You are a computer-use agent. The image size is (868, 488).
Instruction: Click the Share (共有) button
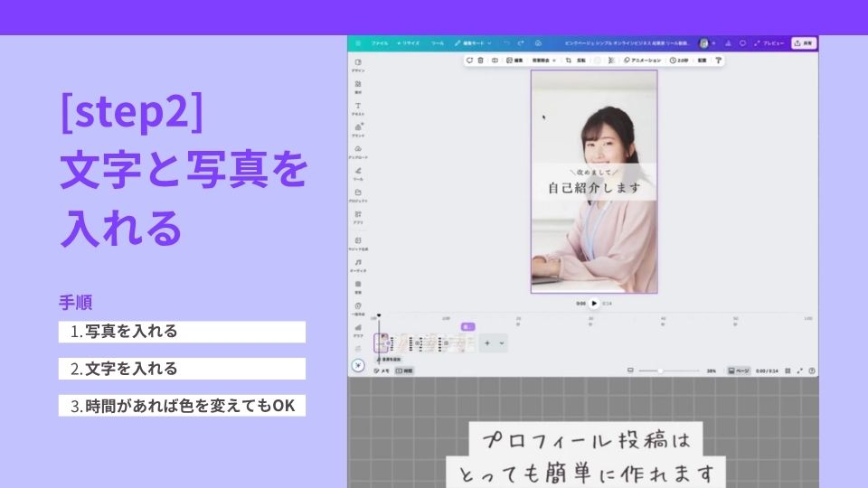click(803, 42)
